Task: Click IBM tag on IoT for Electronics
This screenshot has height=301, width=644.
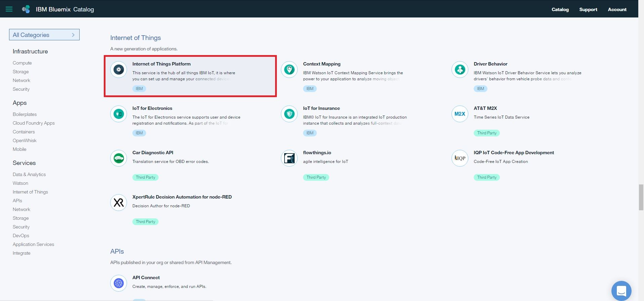Action: click(x=139, y=133)
